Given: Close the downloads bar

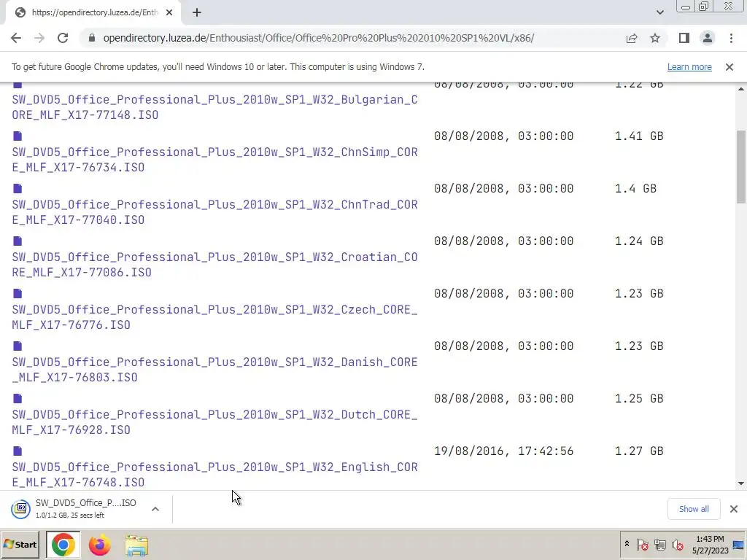Looking at the screenshot, I should pos(734,509).
